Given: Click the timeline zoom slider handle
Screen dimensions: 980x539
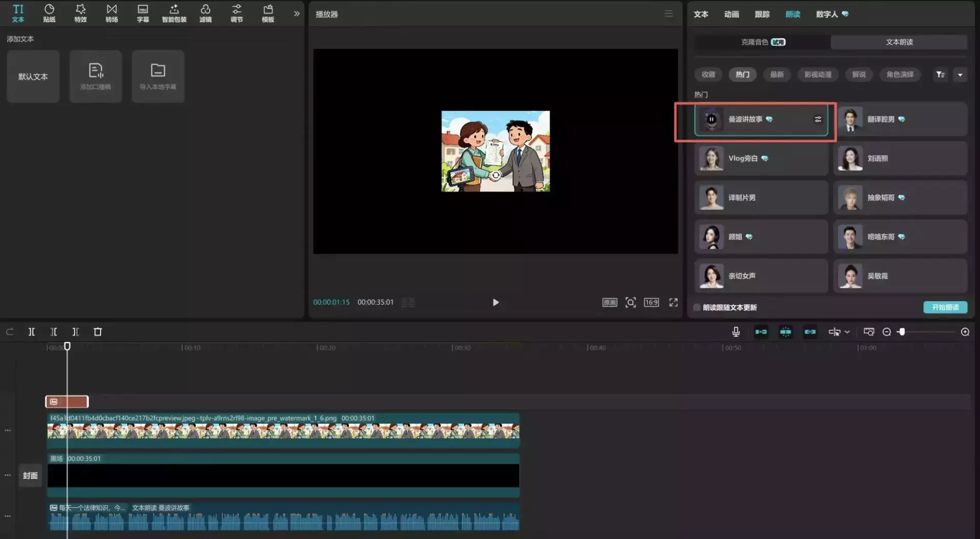Looking at the screenshot, I should click(x=902, y=332).
